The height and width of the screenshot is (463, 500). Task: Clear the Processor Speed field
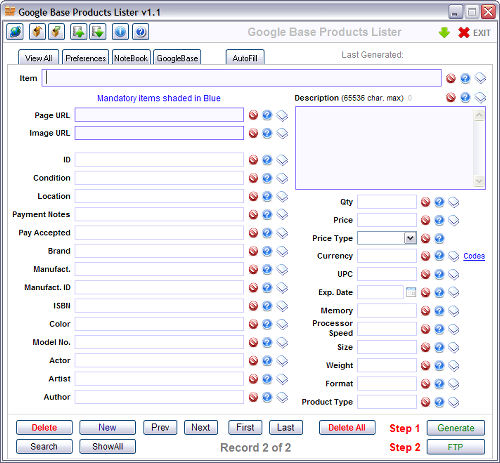(425, 329)
